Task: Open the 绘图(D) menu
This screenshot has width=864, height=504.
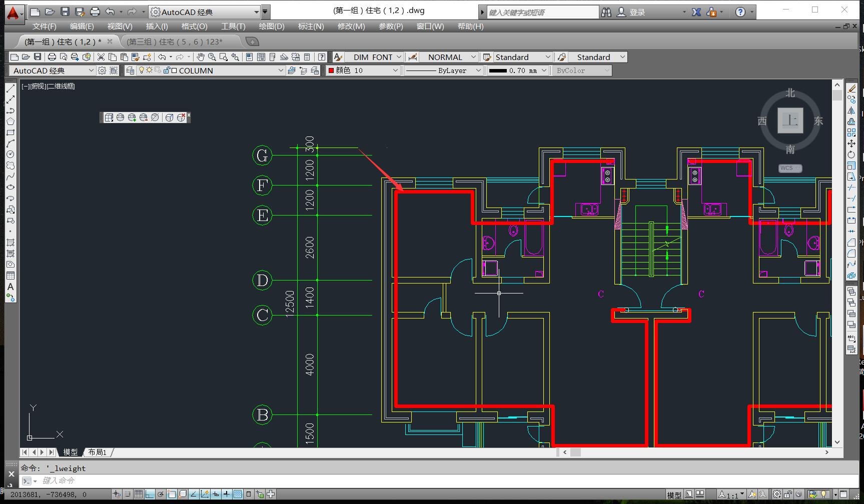Action: click(x=271, y=26)
